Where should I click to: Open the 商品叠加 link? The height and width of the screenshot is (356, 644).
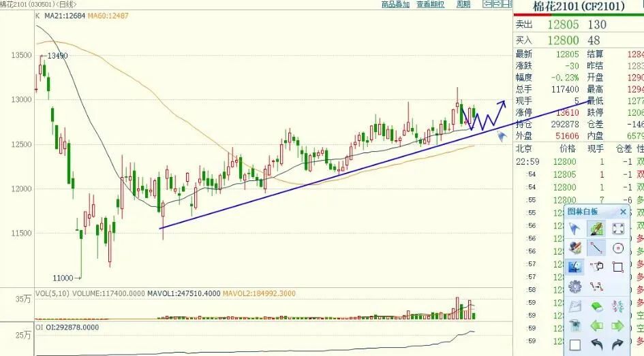click(x=395, y=4)
